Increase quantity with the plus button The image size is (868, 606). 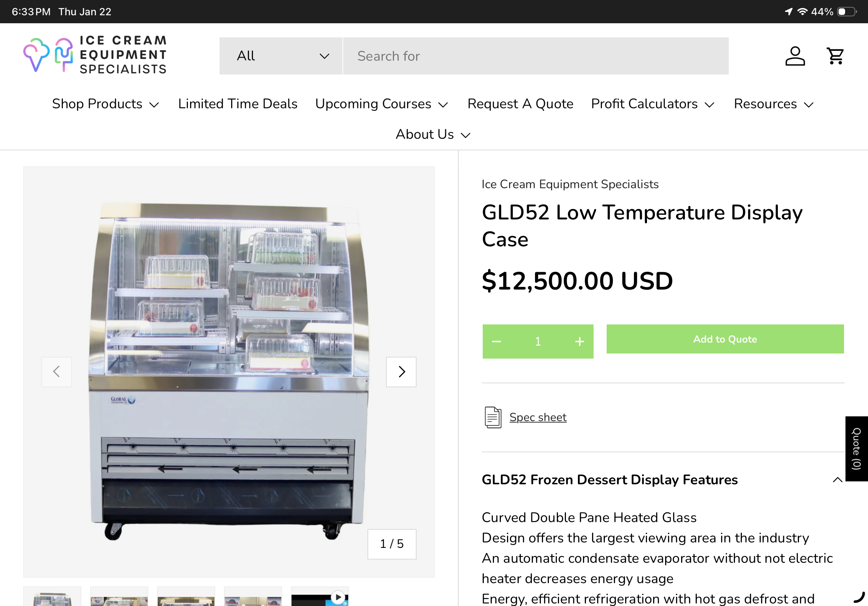(x=579, y=342)
